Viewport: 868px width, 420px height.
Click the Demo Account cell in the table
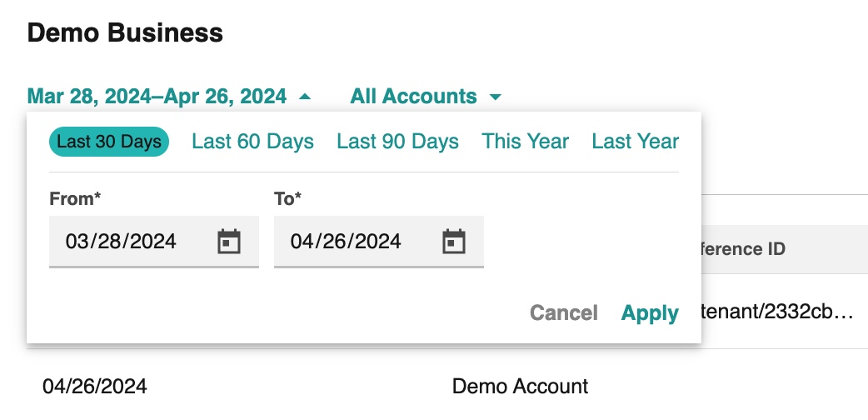[520, 386]
